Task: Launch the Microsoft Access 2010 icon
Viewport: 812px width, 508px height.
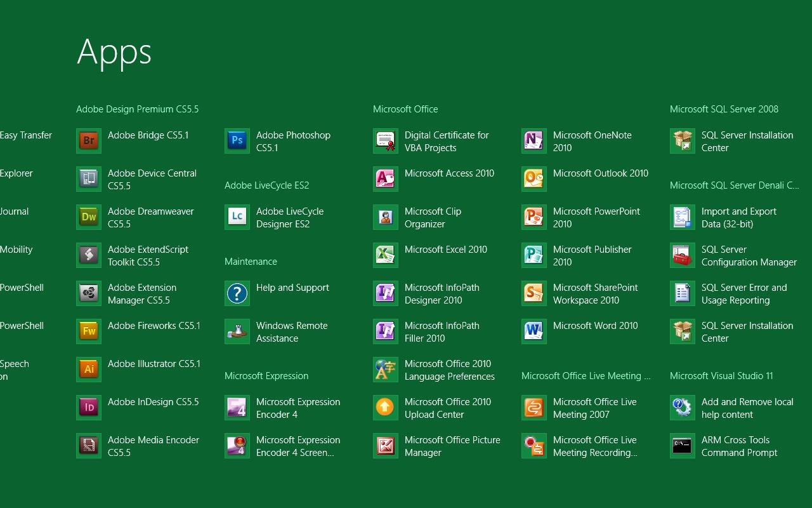Action: tap(386, 179)
